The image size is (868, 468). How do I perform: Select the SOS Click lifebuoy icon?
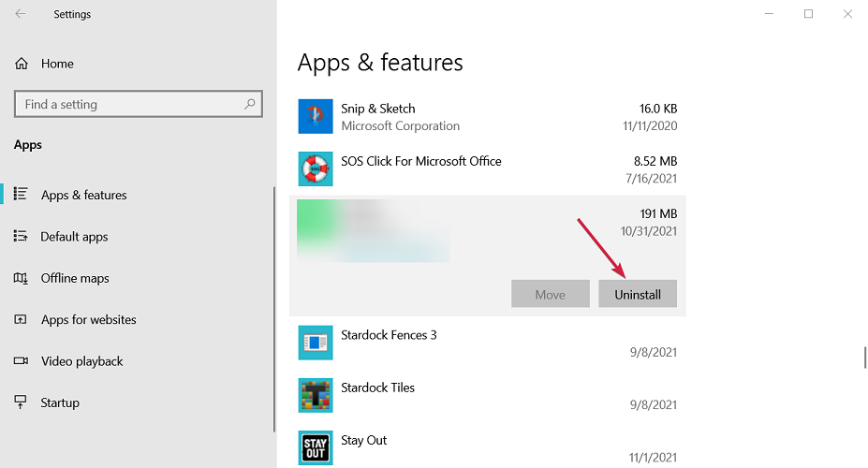pyautogui.click(x=316, y=168)
